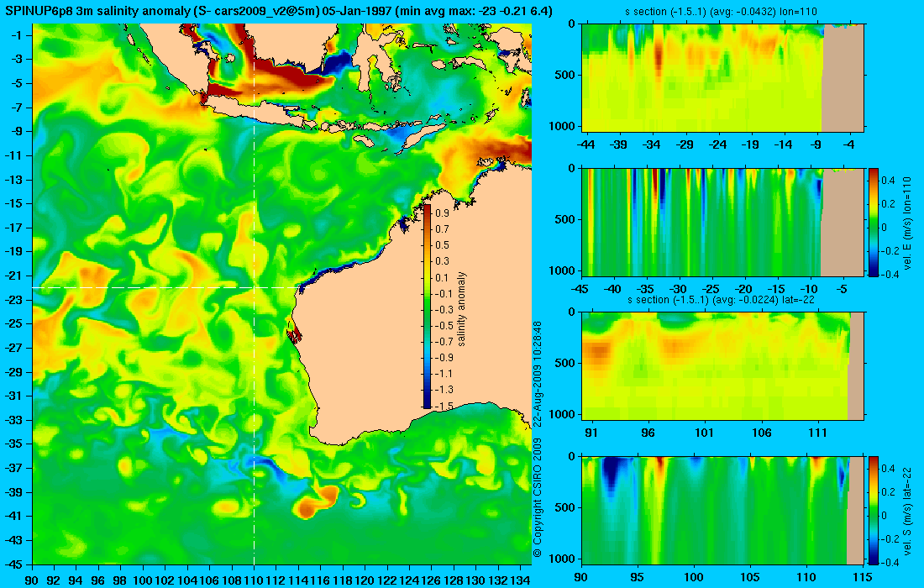Click the "111" tick under the lat=-22 salinity section

(x=818, y=433)
